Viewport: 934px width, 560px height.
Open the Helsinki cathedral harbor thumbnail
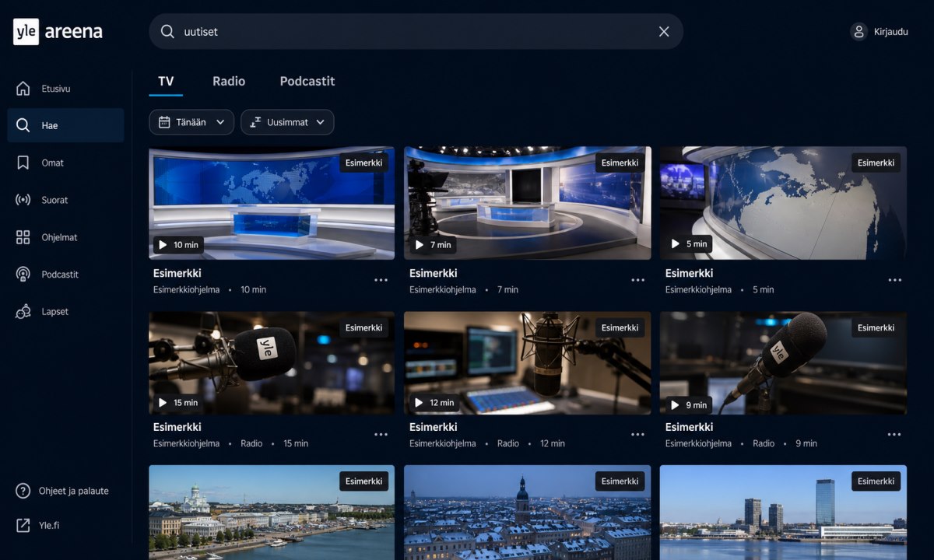[272, 513]
